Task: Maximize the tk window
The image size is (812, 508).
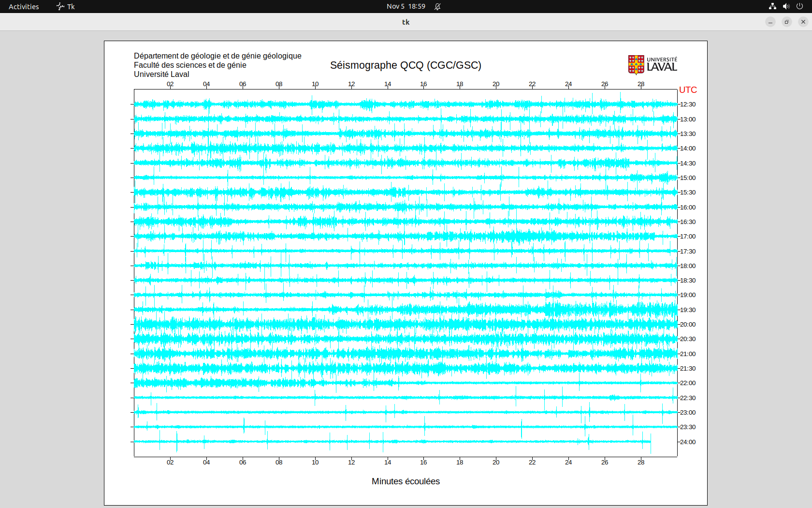Action: pyautogui.click(x=787, y=22)
